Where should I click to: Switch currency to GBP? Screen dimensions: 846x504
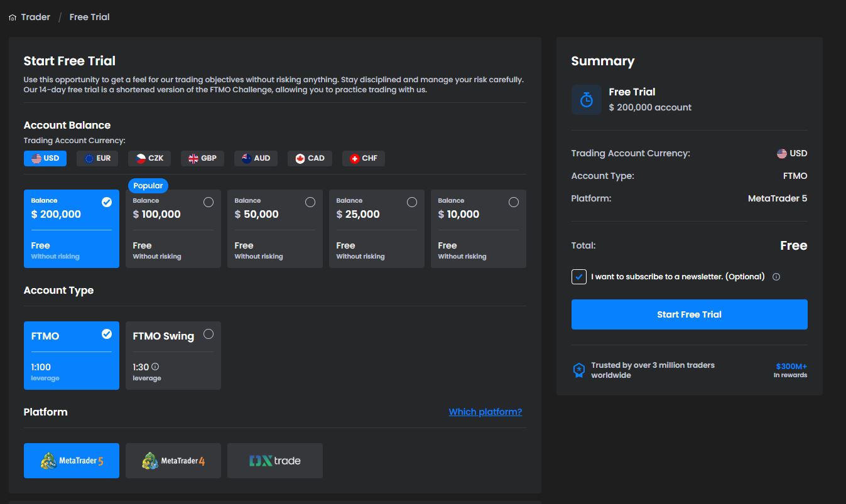(192, 158)
